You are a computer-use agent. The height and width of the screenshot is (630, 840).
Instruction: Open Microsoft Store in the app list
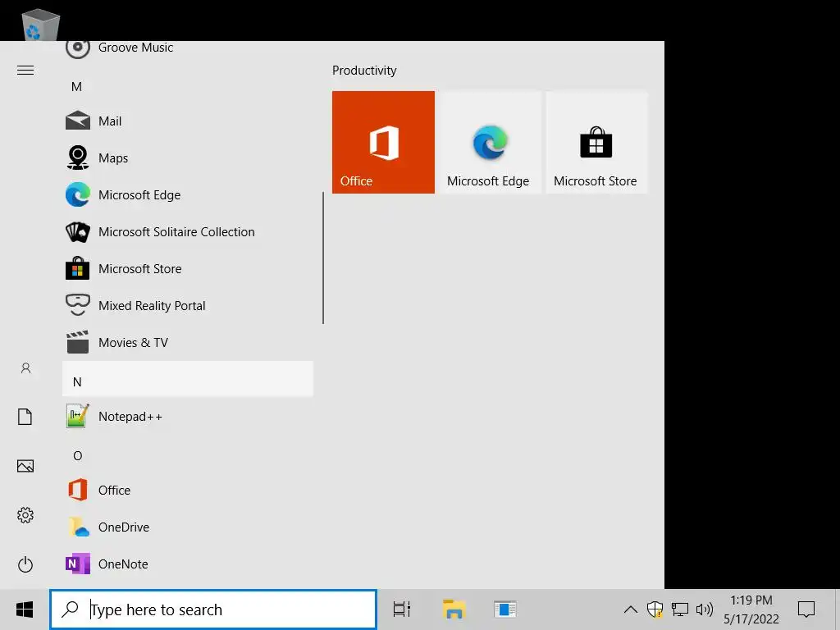click(188, 269)
